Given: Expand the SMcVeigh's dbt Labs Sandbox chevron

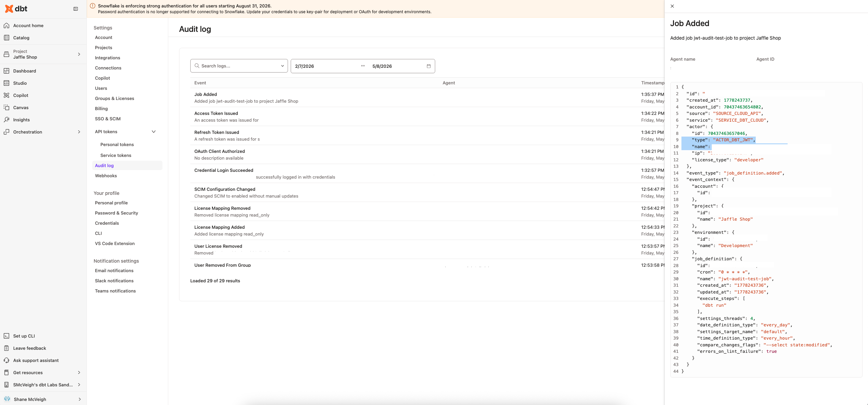Looking at the screenshot, I should click(79, 385).
